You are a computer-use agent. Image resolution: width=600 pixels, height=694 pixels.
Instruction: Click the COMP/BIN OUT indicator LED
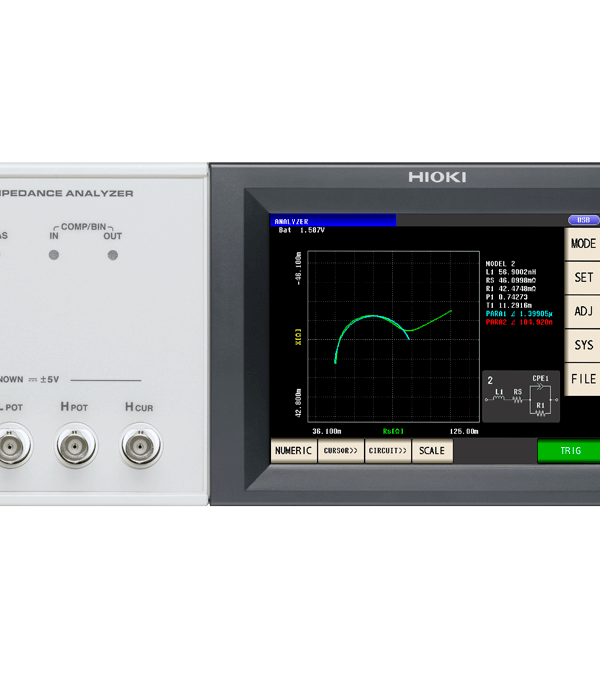pyautogui.click(x=113, y=255)
